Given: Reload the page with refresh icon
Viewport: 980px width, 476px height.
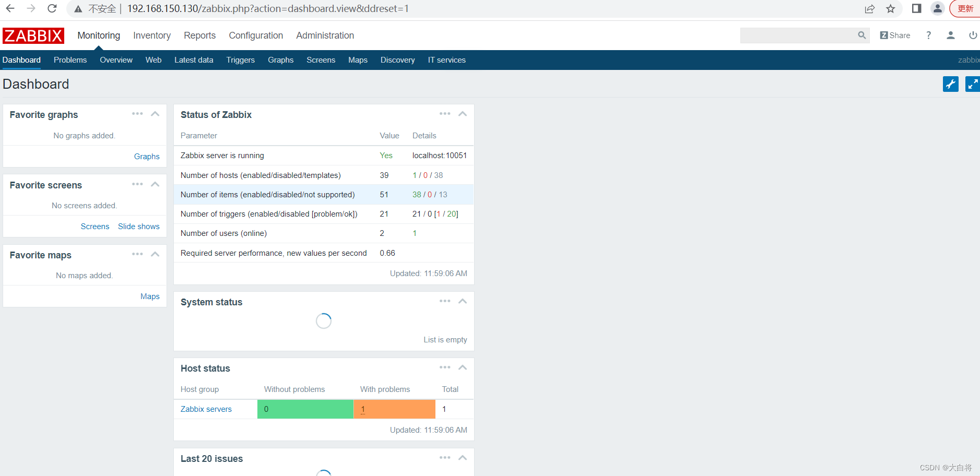Looking at the screenshot, I should tap(52, 8).
